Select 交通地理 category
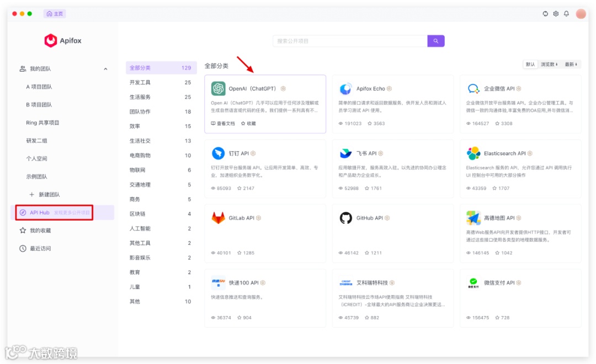 click(x=161, y=185)
